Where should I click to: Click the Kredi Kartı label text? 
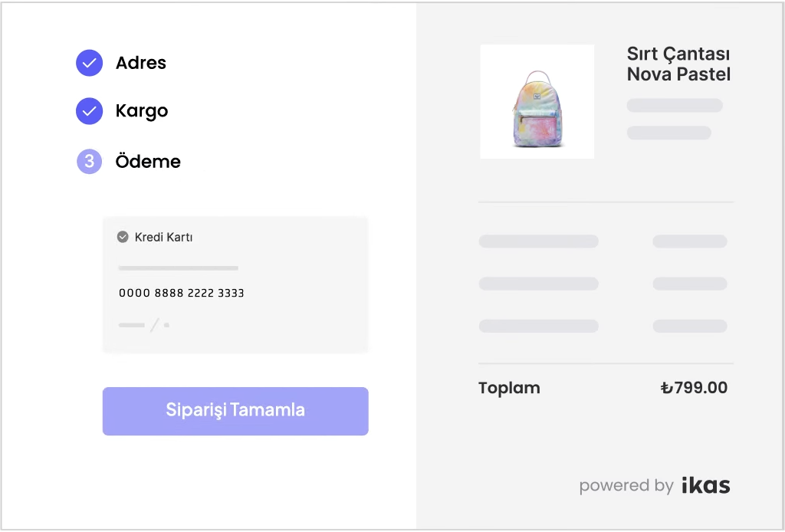163,238
